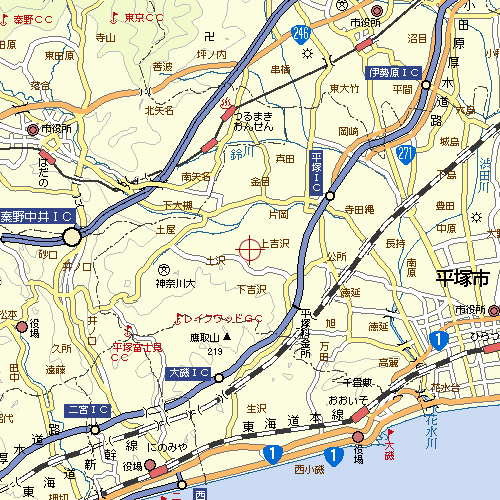Select the 二宮IC label
Image resolution: width=500 pixels, height=500 pixels.
click(x=87, y=411)
